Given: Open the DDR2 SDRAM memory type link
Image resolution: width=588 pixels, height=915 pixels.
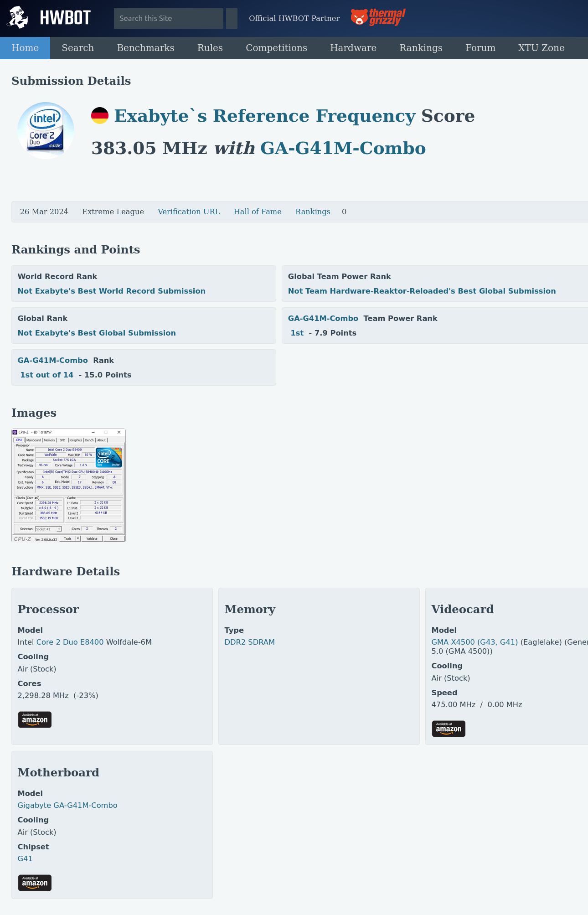Looking at the screenshot, I should click(250, 642).
